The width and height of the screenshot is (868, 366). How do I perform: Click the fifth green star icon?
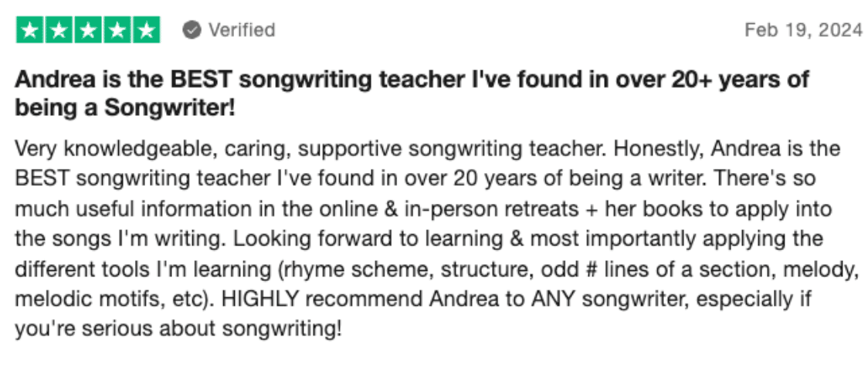click(x=146, y=30)
